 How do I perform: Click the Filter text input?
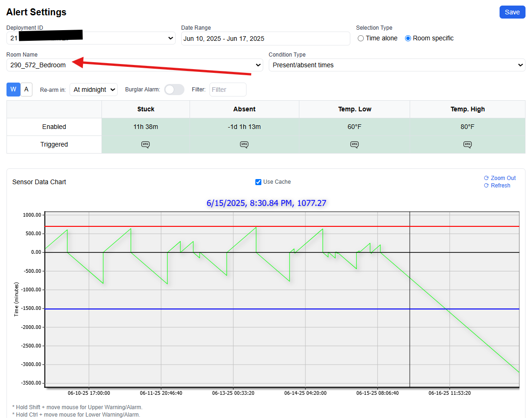(228, 90)
